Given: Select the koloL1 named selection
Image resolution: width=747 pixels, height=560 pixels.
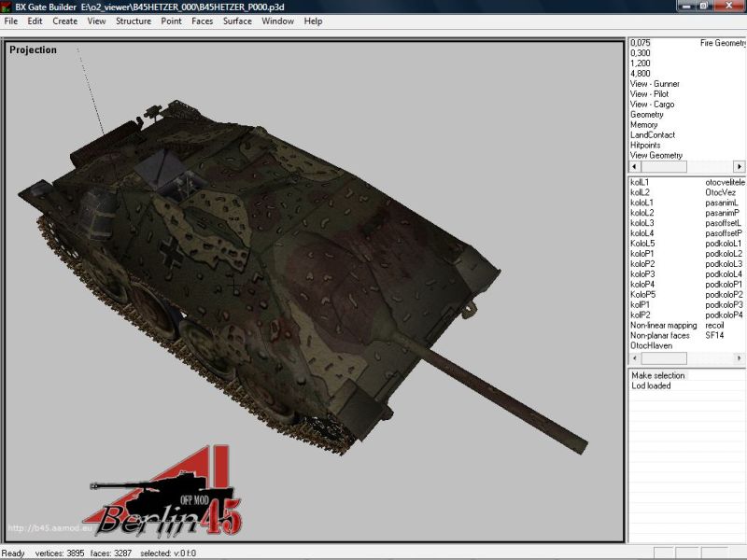Looking at the screenshot, I should coord(641,203).
